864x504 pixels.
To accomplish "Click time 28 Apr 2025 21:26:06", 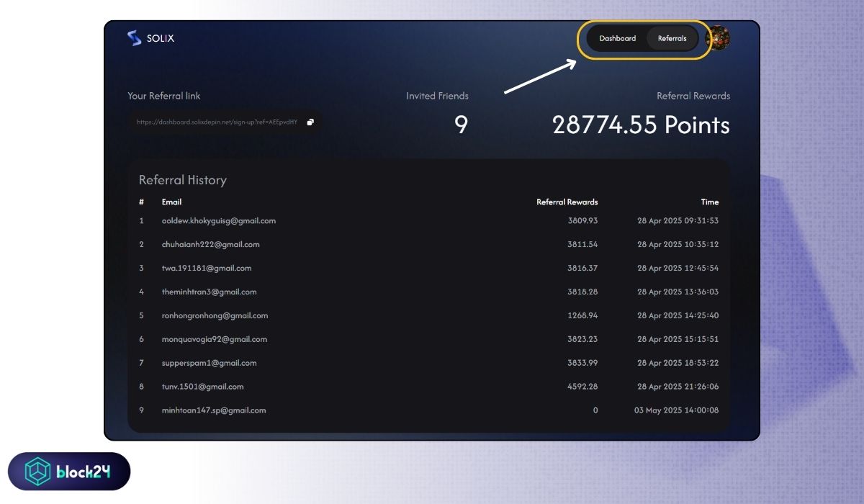I will point(678,387).
